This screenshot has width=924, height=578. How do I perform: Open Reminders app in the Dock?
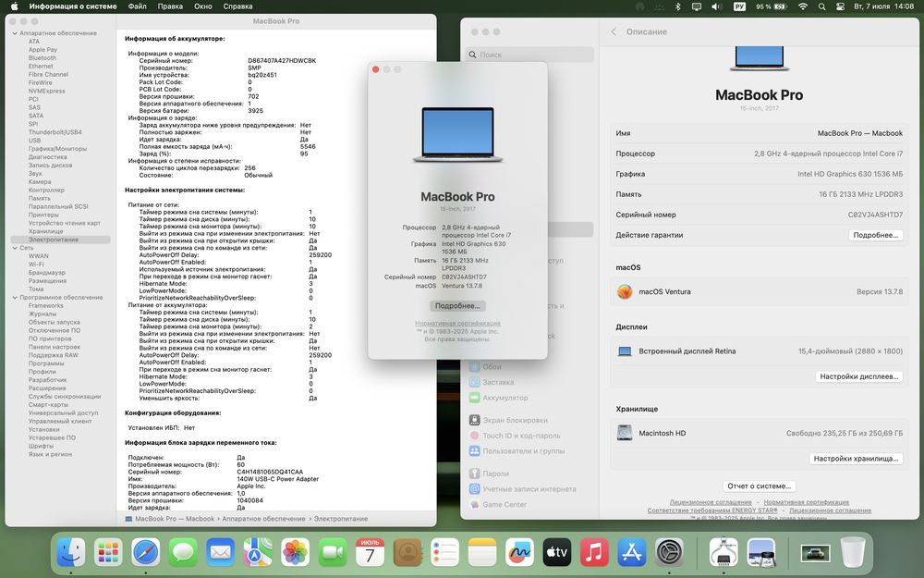pyautogui.click(x=445, y=552)
